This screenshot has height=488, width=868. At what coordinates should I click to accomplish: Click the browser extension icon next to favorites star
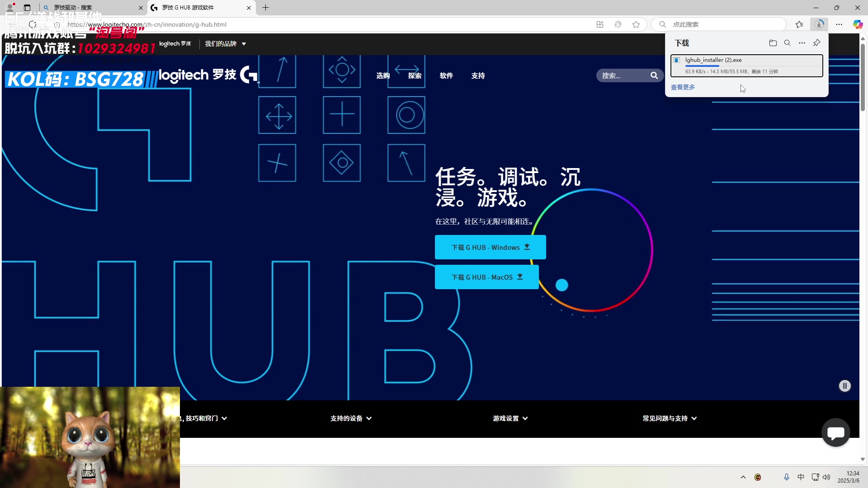(x=618, y=24)
